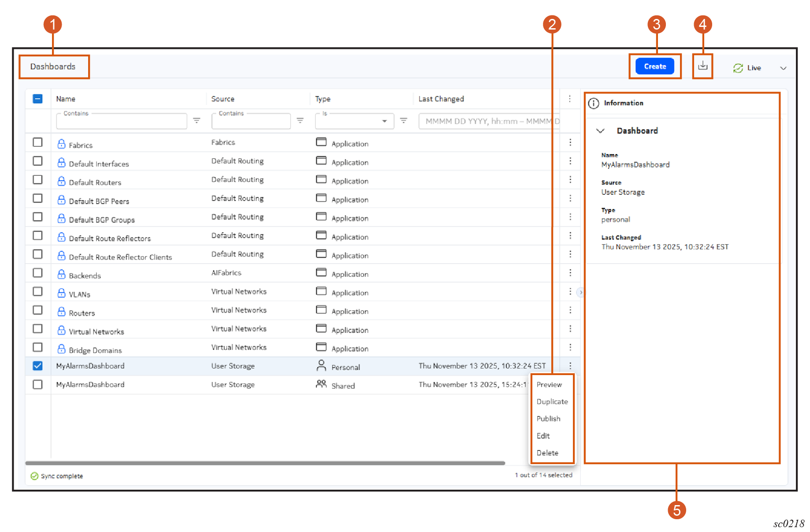
Task: Open row actions menu for Fabrics
Action: [x=570, y=142]
